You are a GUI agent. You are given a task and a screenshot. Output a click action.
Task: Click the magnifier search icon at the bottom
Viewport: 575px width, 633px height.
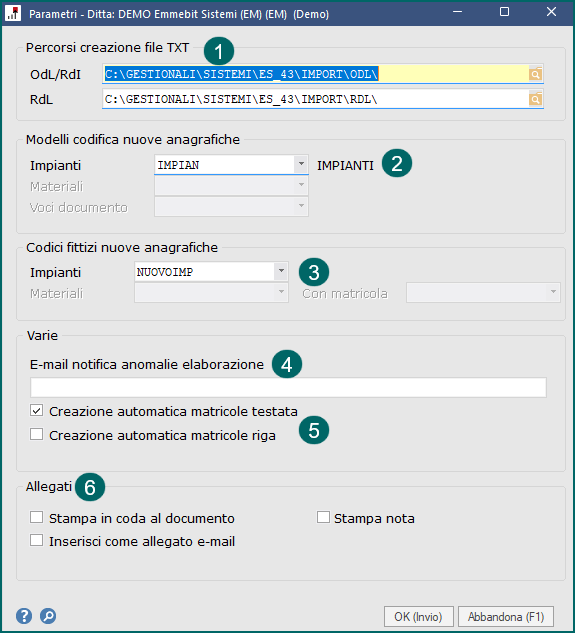[x=48, y=616]
